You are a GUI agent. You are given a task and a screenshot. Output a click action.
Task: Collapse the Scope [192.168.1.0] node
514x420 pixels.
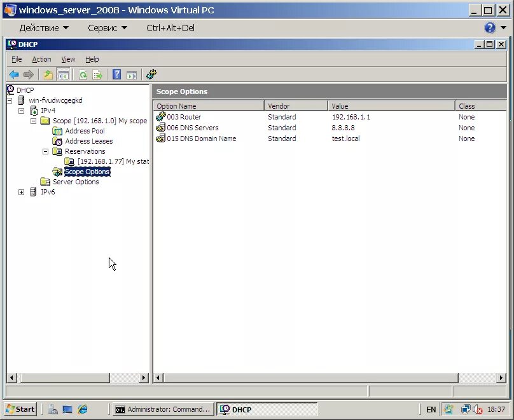(x=34, y=121)
